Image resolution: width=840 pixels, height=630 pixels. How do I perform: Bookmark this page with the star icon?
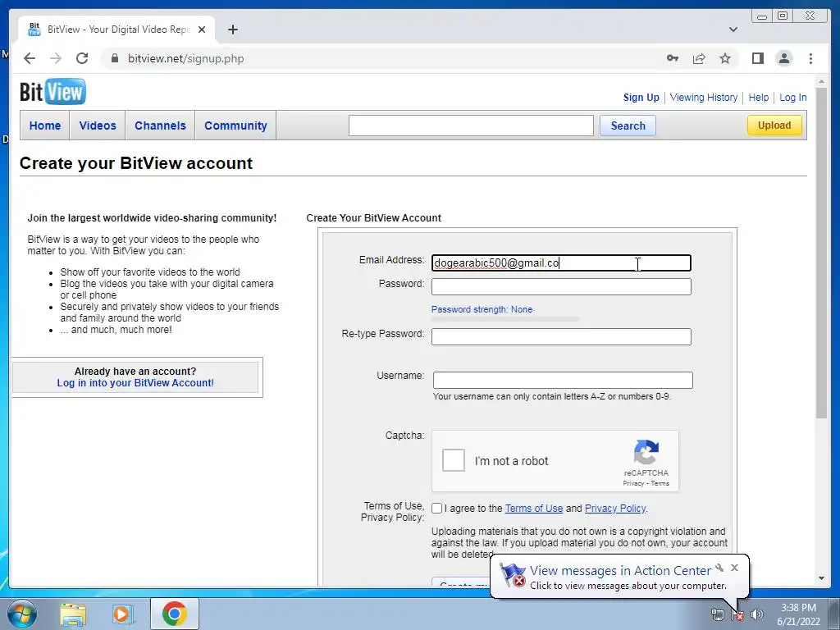[725, 58]
